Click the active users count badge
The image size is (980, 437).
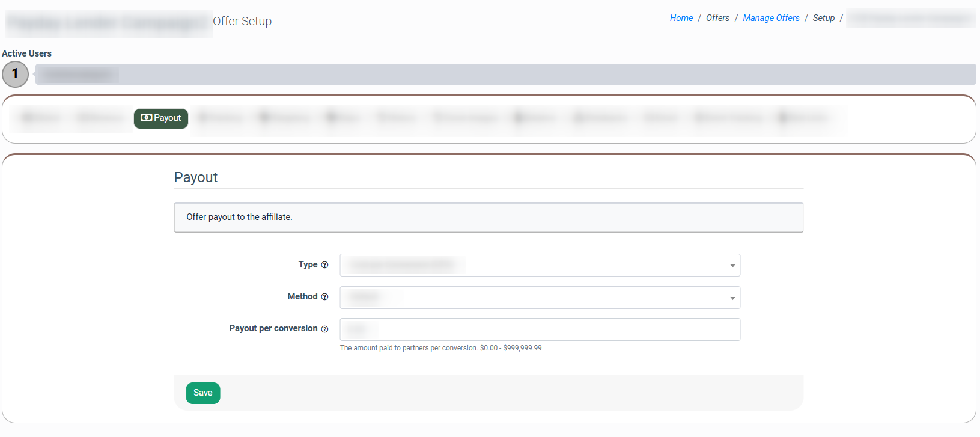pos(15,74)
